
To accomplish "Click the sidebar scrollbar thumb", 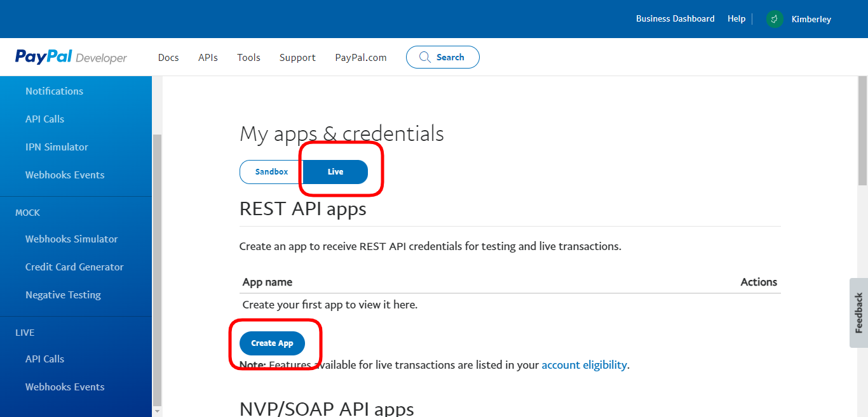I will click(x=157, y=270).
